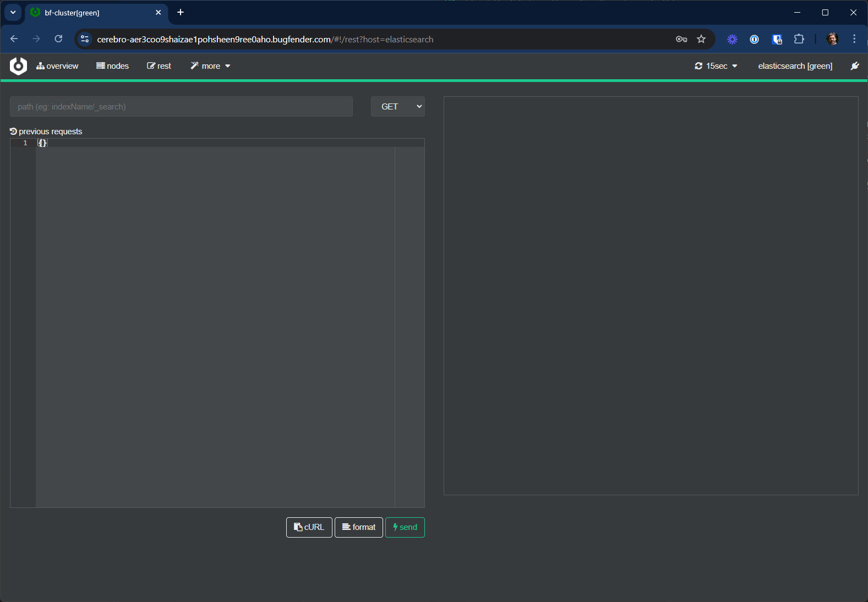This screenshot has height=602, width=868.
Task: Show previous requests history
Action: [46, 132]
